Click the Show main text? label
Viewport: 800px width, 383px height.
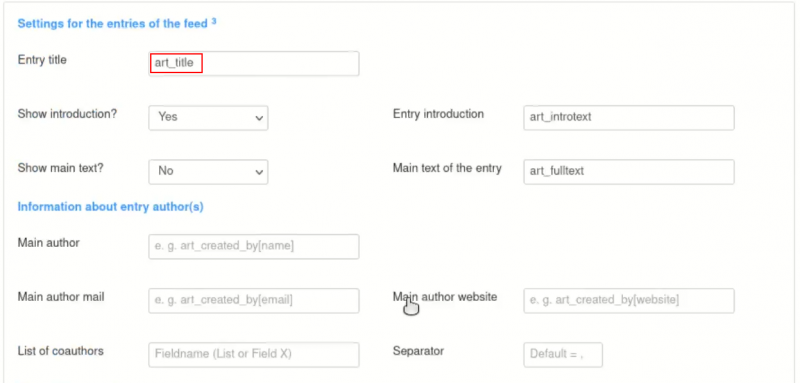coord(60,168)
